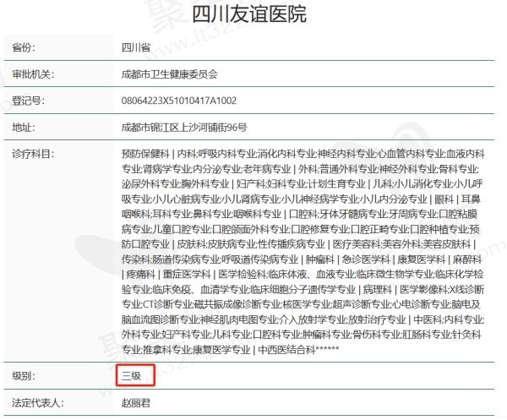
Task: Click the 中西医结合科 entry
Action: tap(286, 350)
